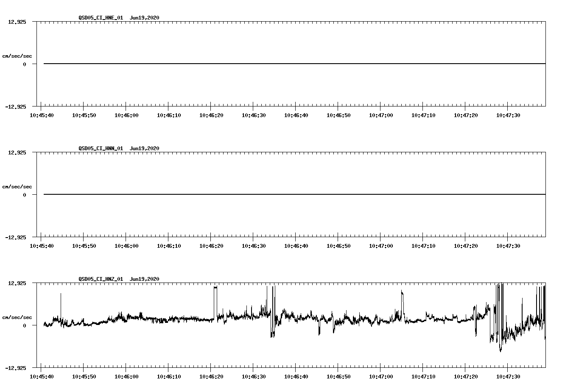576x392 pixels.
Task: Click the -12.925 lower limit on HNE axis
Action: (x=16, y=107)
